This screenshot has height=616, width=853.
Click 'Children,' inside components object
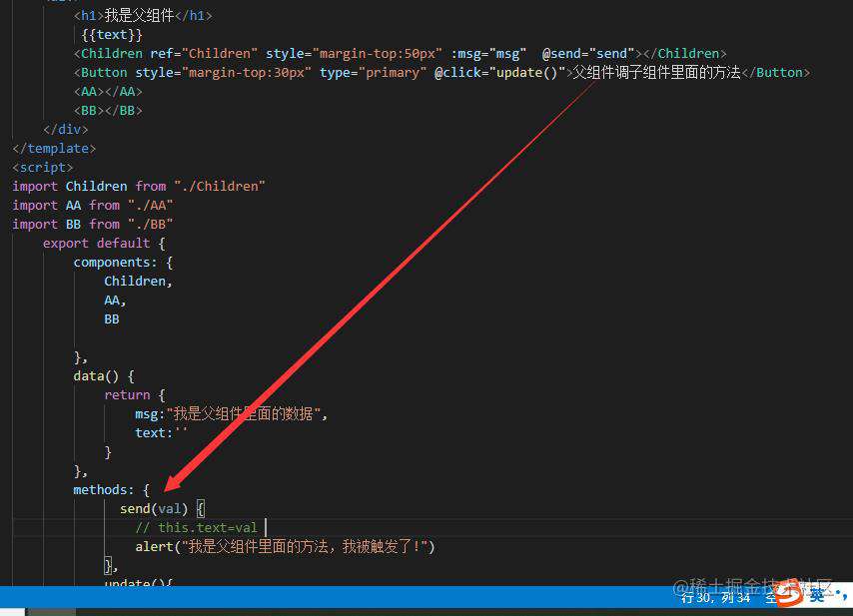138,282
